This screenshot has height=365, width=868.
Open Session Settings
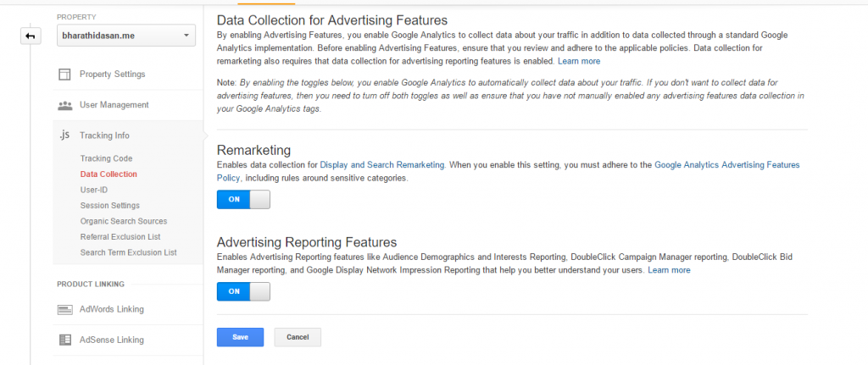click(109, 205)
